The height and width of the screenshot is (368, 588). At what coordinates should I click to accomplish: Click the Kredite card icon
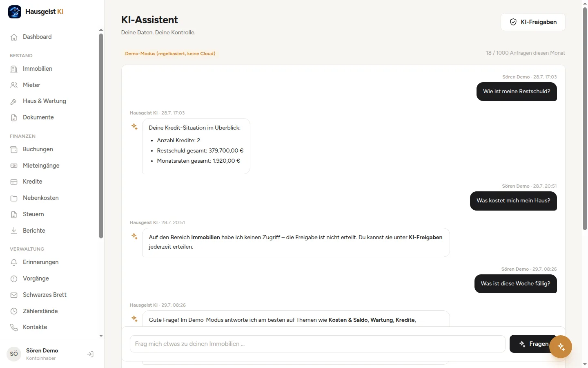(14, 182)
